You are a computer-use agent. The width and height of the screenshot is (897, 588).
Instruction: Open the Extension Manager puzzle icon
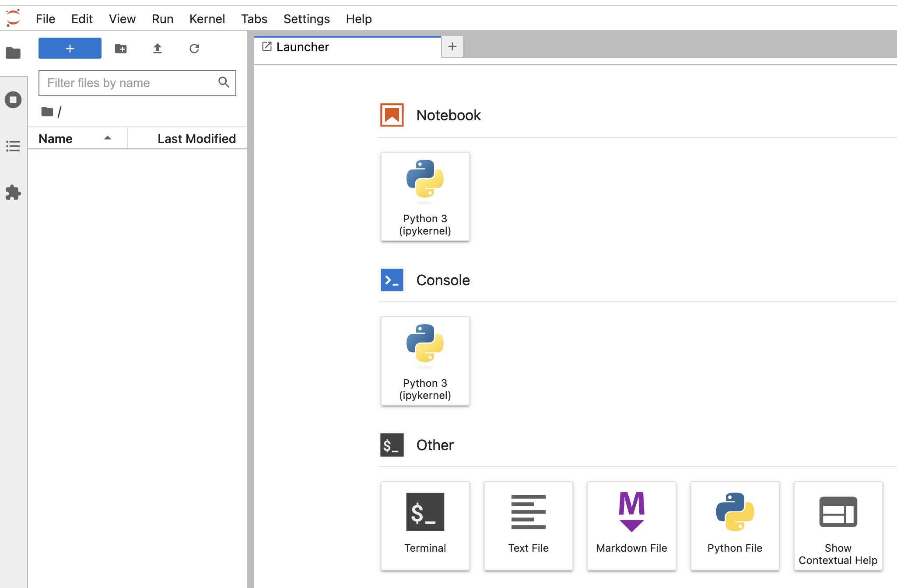13,192
